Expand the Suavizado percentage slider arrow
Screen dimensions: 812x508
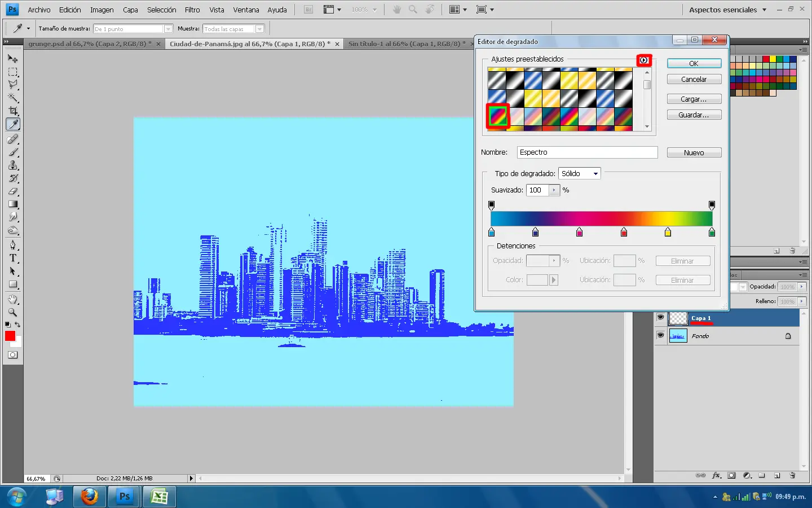(x=554, y=190)
